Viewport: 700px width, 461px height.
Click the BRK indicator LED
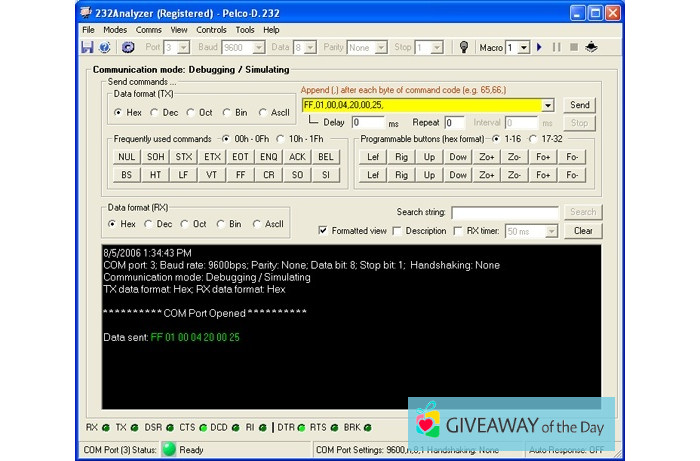coord(368,428)
